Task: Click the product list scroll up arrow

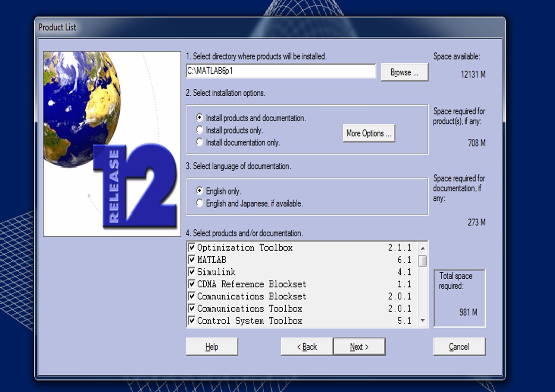Action: 423,248
